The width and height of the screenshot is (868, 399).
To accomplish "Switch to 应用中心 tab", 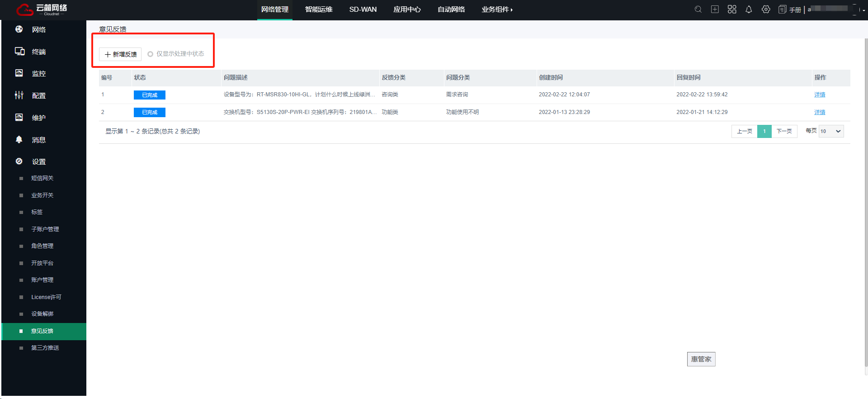I will (x=407, y=9).
